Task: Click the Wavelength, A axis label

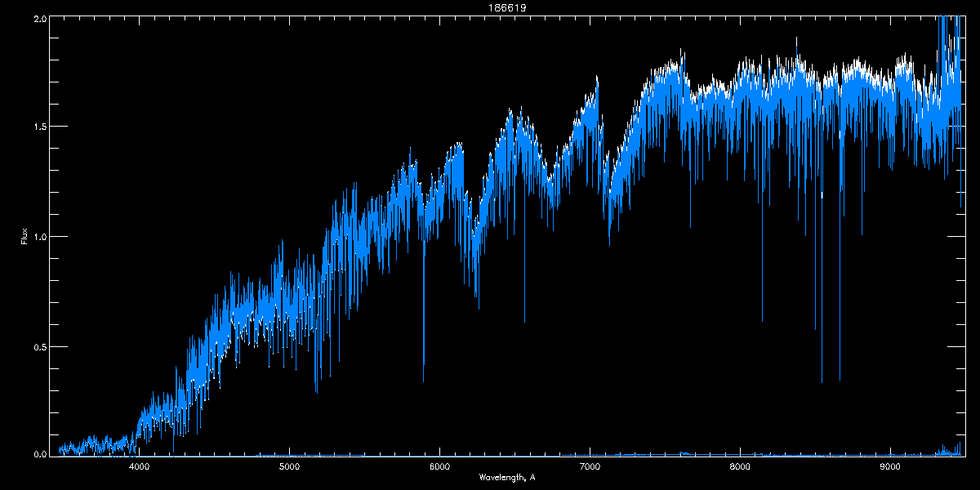Action: (507, 477)
